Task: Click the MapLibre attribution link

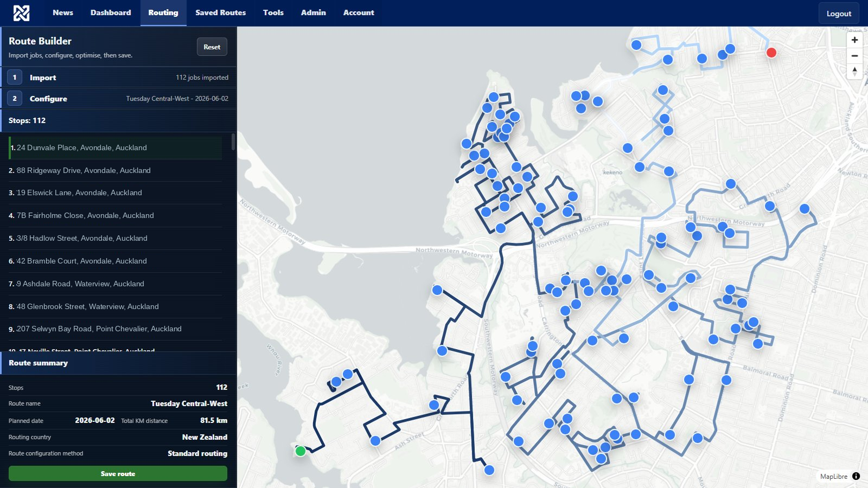Action: point(833,476)
